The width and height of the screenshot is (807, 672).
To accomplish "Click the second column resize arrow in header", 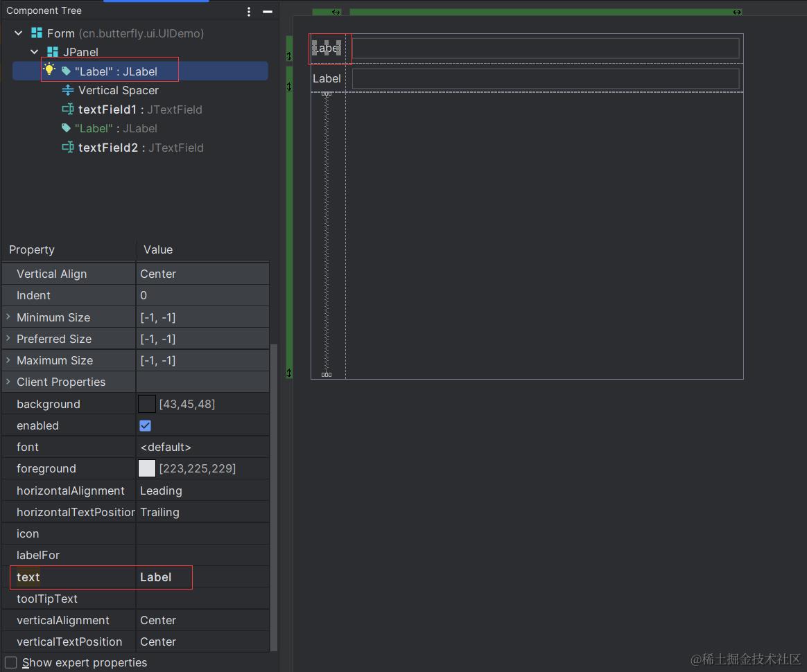I will tap(737, 12).
